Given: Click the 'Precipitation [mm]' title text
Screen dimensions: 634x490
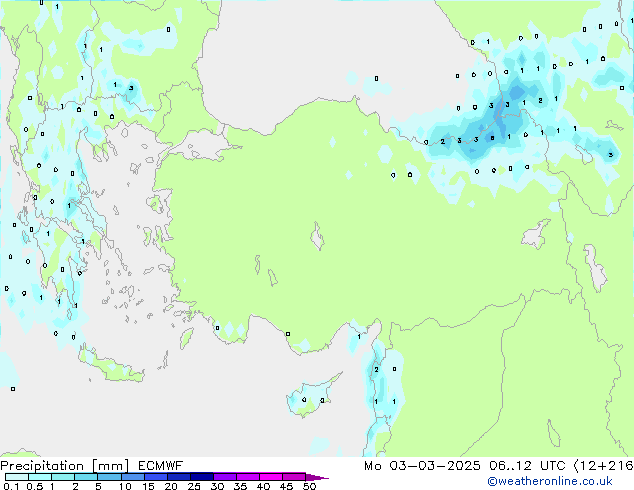Looking at the screenshot, I should coord(65,466).
